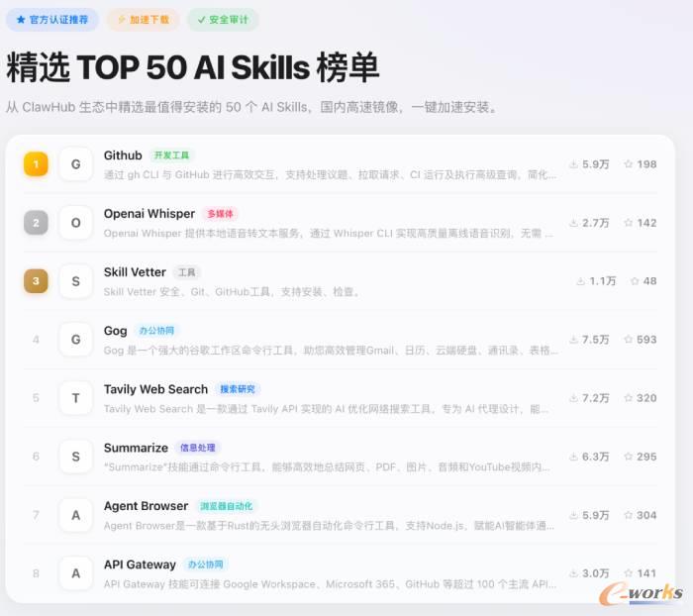Open the Gog avatar G icon
The height and width of the screenshot is (616, 693).
(76, 340)
